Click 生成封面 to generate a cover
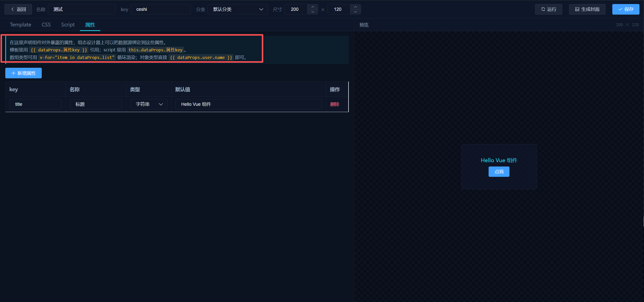644x302 pixels. click(x=587, y=9)
